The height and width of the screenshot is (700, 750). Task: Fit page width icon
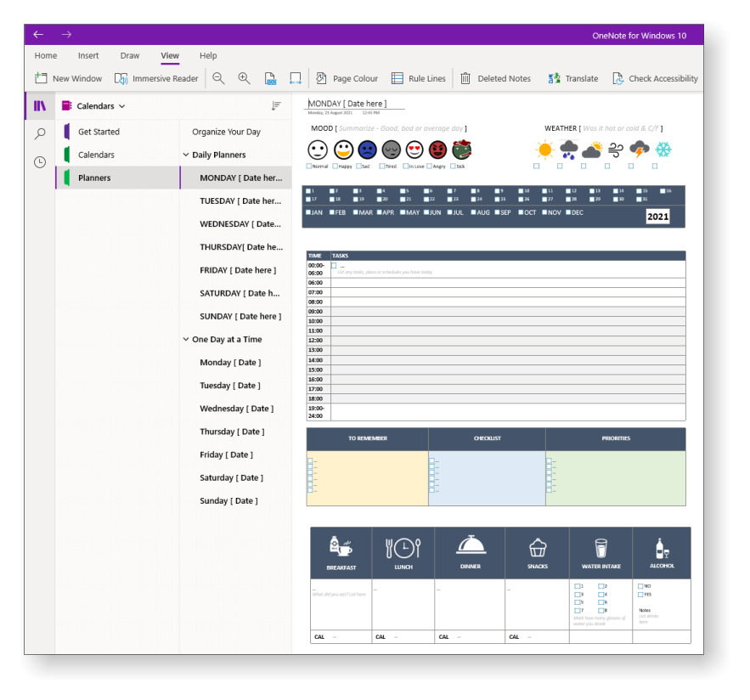296,78
